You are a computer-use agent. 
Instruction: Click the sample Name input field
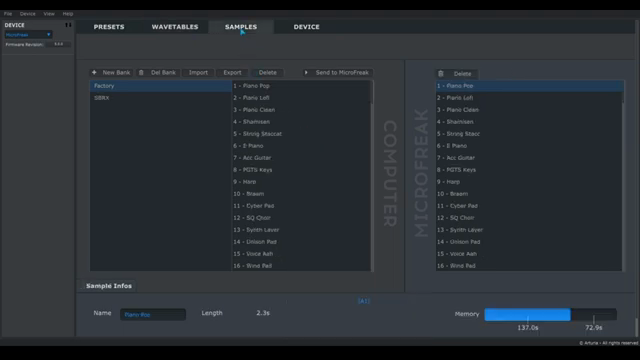(x=153, y=314)
